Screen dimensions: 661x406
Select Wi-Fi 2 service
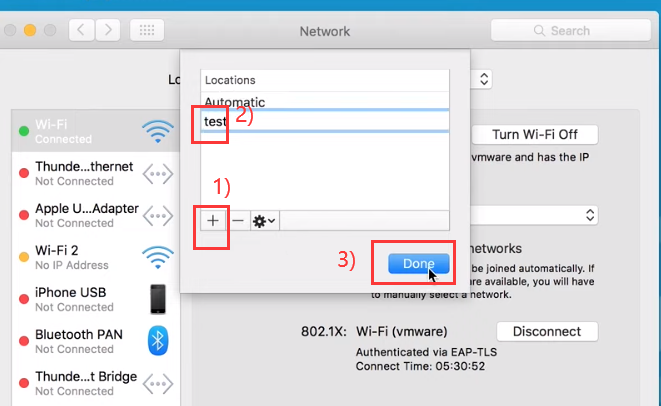(96, 257)
